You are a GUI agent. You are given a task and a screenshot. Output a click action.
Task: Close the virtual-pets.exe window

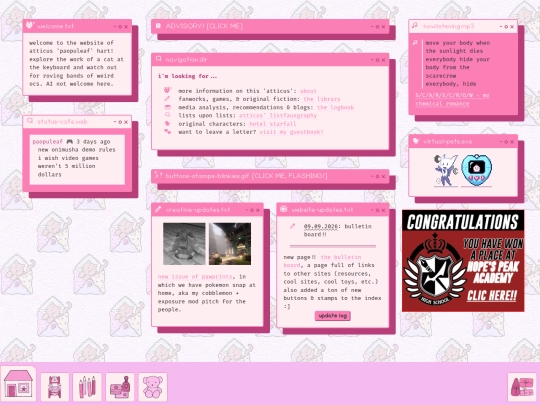coord(512,142)
